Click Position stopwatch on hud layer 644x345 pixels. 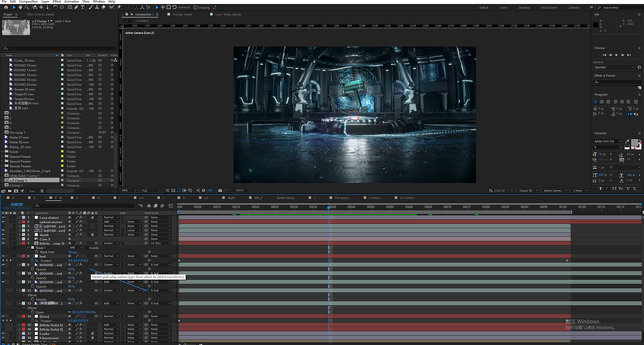point(32,260)
